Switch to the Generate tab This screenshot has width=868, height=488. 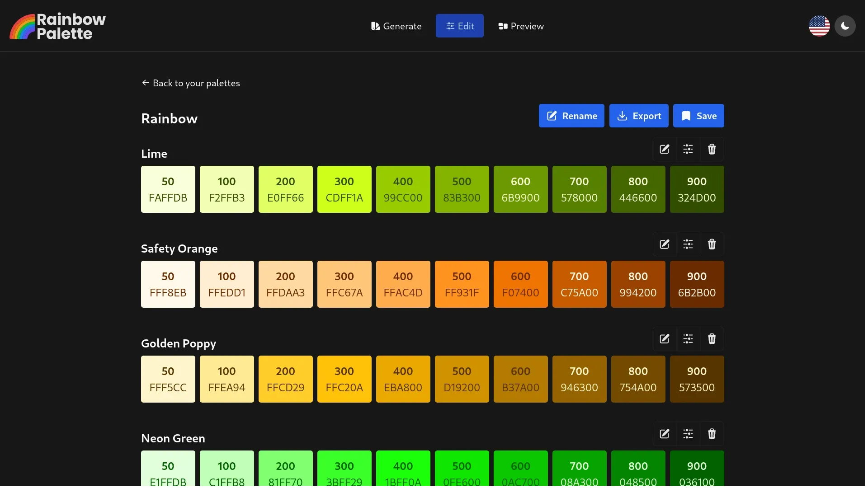pos(396,26)
